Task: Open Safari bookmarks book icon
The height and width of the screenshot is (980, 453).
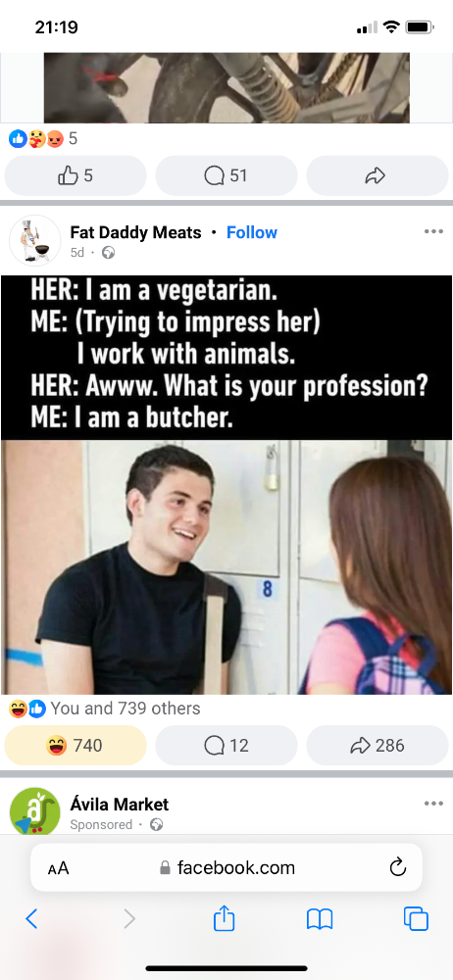Action: tap(320, 919)
